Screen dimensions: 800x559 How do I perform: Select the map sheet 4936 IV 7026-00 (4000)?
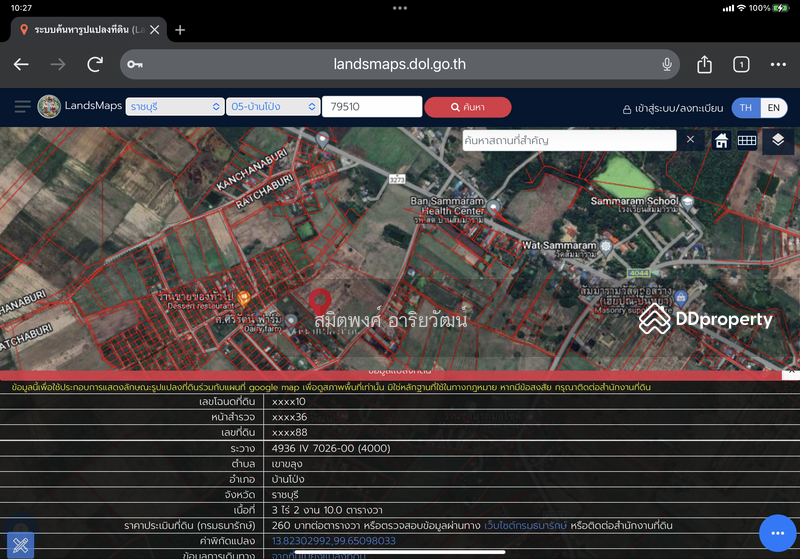(331, 448)
